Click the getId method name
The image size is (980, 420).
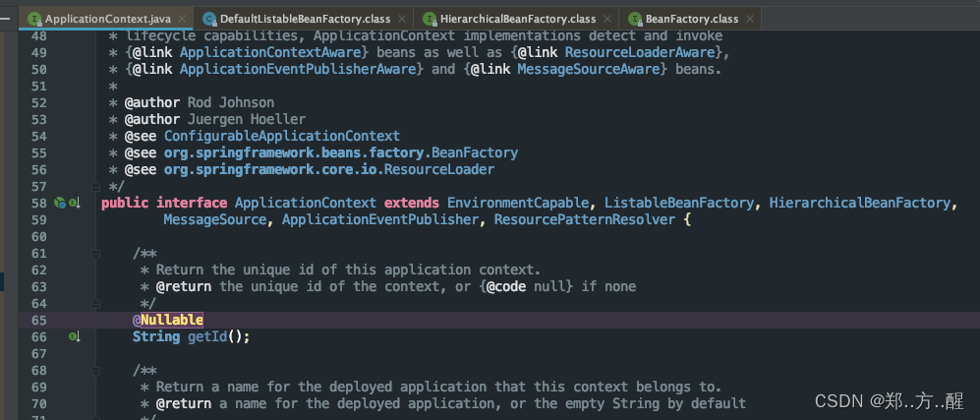pos(207,336)
